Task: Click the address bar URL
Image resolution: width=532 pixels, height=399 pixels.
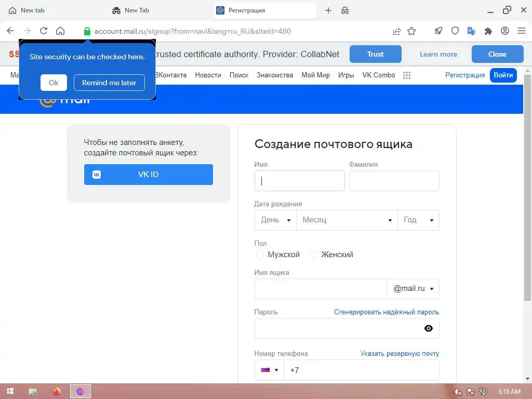Action: (193, 31)
